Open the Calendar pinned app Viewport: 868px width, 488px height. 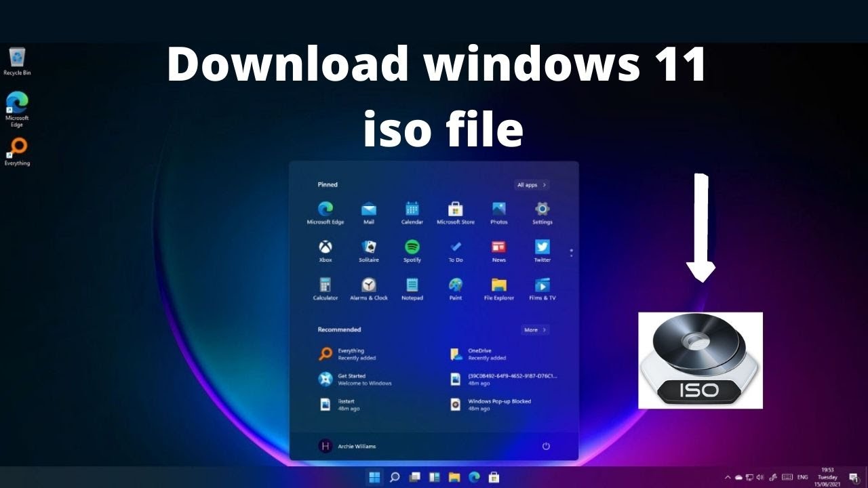coord(412,212)
